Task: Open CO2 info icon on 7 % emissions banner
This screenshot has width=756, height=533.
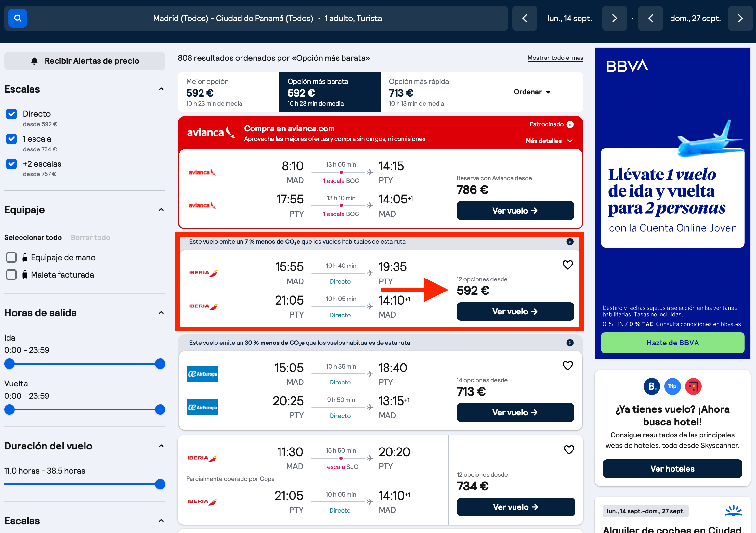Action: tap(570, 242)
